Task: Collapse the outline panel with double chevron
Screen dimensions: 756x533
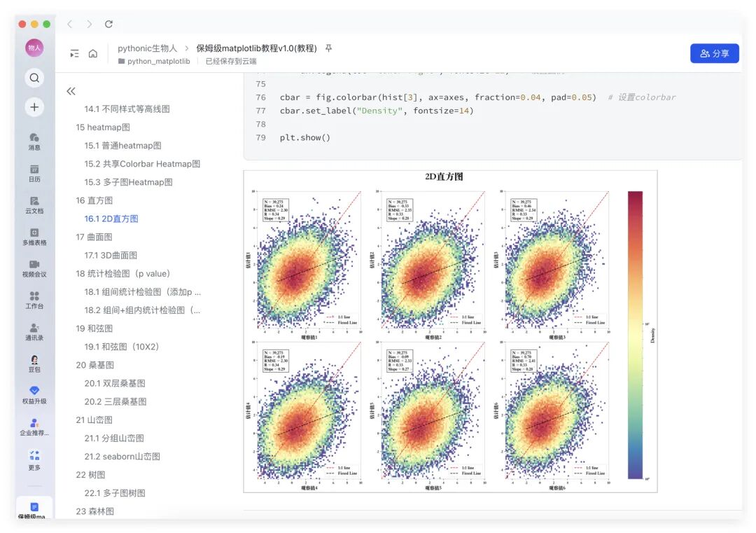Action: (71, 91)
